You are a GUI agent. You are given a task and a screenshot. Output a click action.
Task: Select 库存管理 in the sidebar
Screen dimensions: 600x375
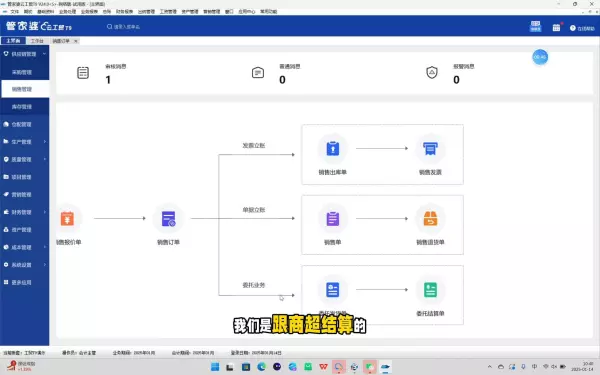click(x=24, y=107)
